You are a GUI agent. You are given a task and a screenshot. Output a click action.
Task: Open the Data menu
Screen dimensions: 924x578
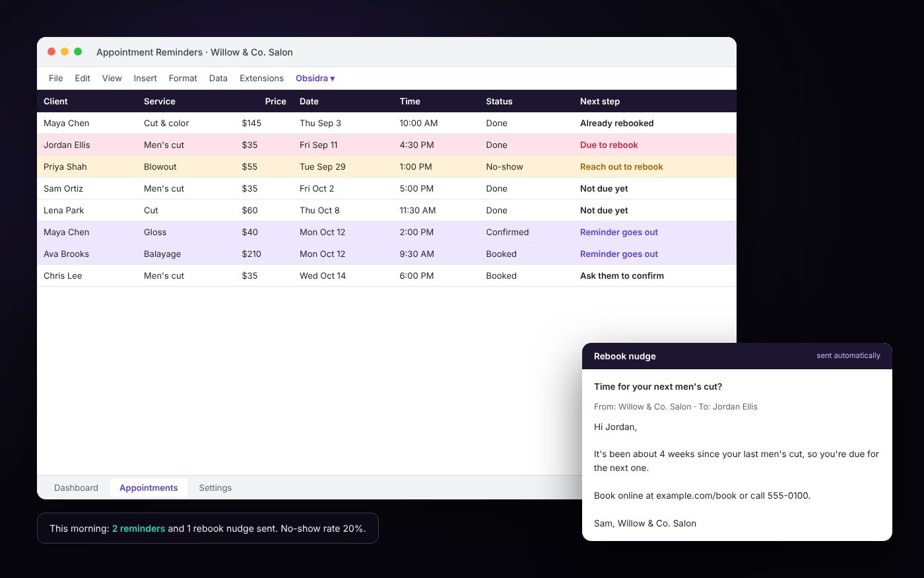(x=218, y=78)
